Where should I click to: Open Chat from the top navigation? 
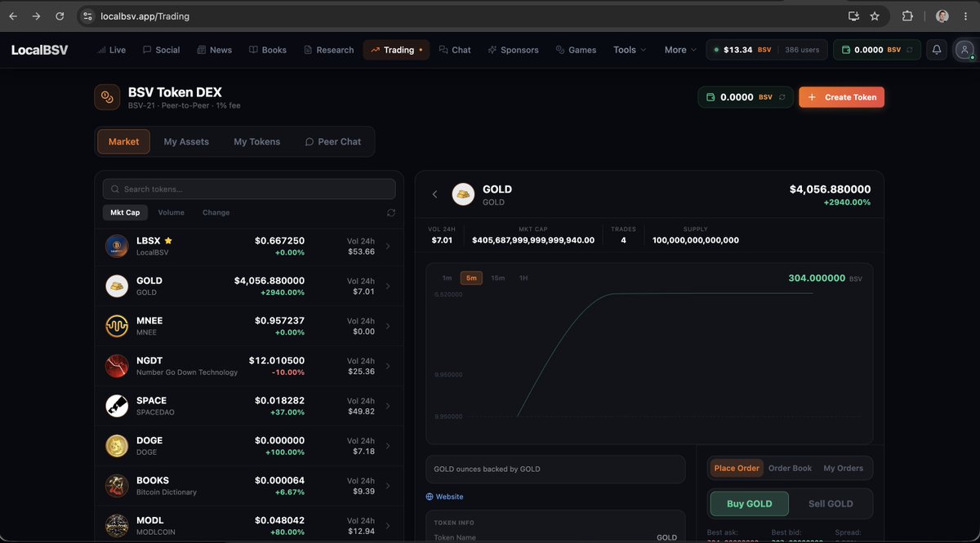(x=454, y=50)
